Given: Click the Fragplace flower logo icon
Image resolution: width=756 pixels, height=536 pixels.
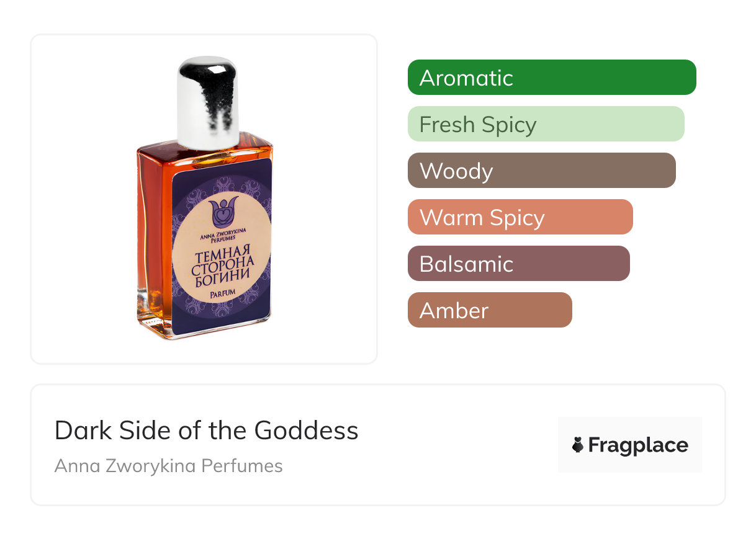Looking at the screenshot, I should pos(578,445).
